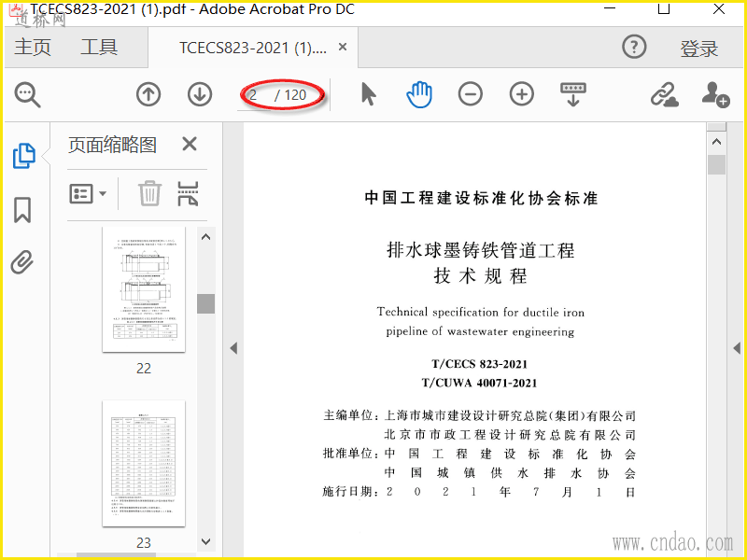747x560 pixels.
Task: Click the 登录 sign-in button
Action: tap(698, 49)
